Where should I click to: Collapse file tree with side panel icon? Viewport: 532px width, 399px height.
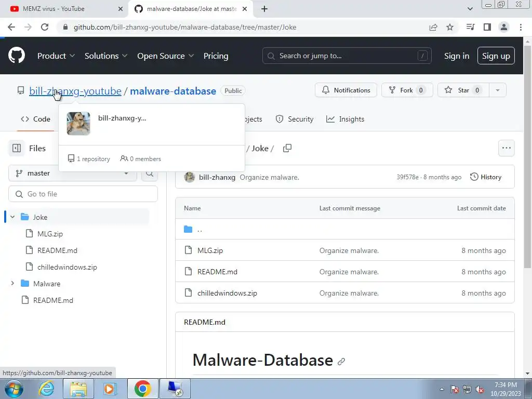(16, 148)
